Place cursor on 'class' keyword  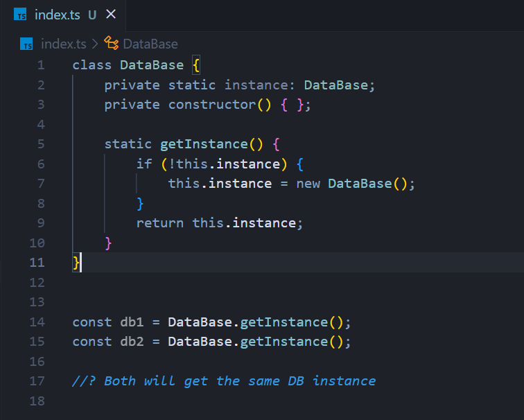pyautogui.click(x=92, y=65)
